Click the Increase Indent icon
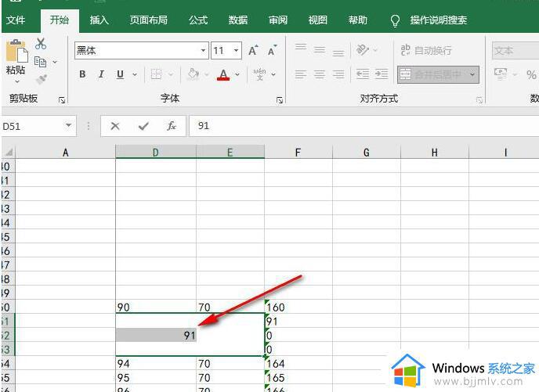The image size is (539, 392). click(x=382, y=74)
